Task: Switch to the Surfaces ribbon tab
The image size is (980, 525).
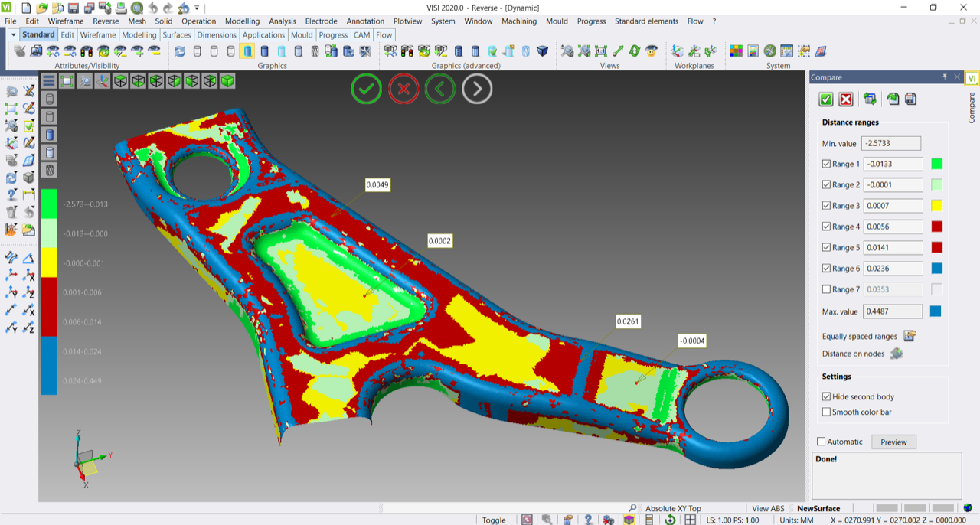Action: click(x=177, y=35)
